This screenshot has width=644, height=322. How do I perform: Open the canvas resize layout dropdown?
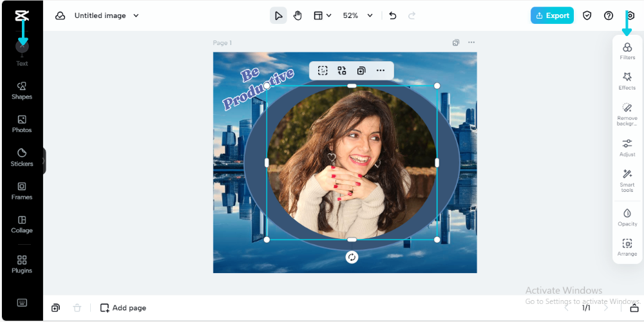click(x=322, y=15)
